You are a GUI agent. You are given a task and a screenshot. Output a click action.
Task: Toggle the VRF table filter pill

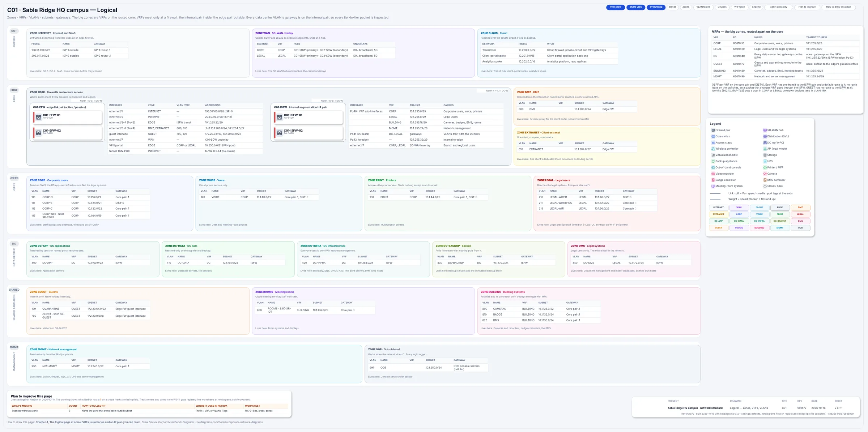[x=739, y=7]
